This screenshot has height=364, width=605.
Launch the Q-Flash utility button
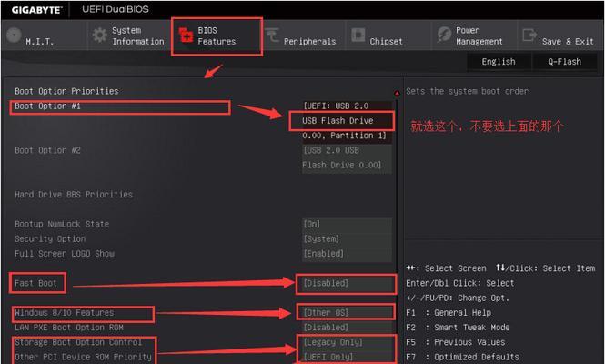tap(564, 62)
